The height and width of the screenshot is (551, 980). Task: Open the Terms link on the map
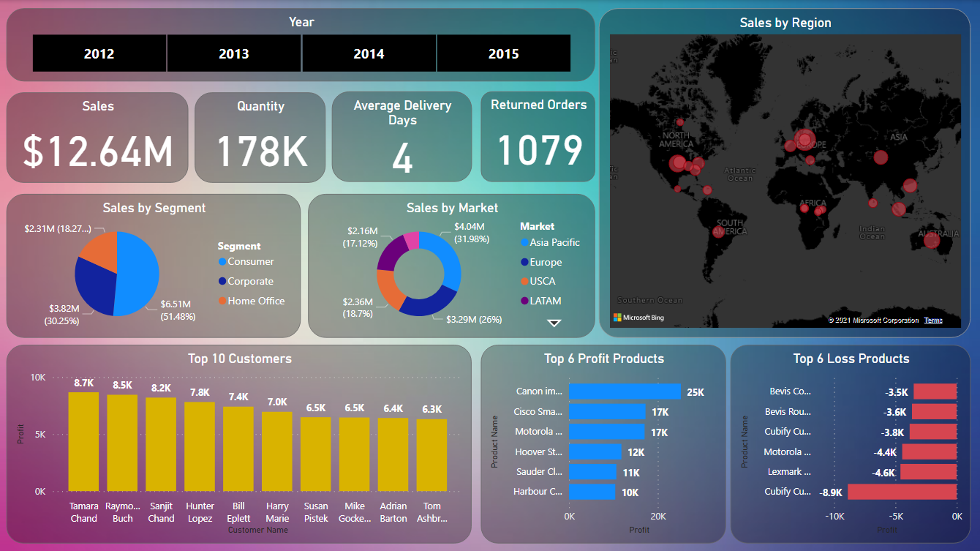point(933,320)
